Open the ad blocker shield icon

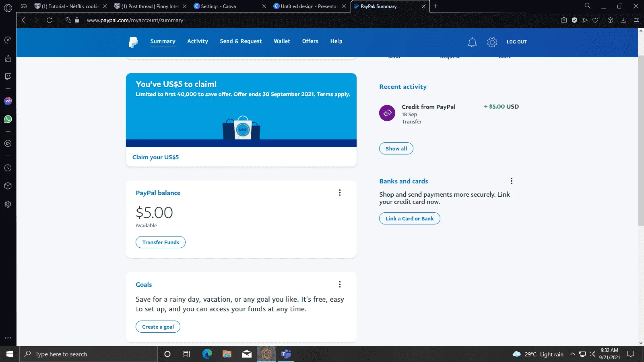click(574, 20)
